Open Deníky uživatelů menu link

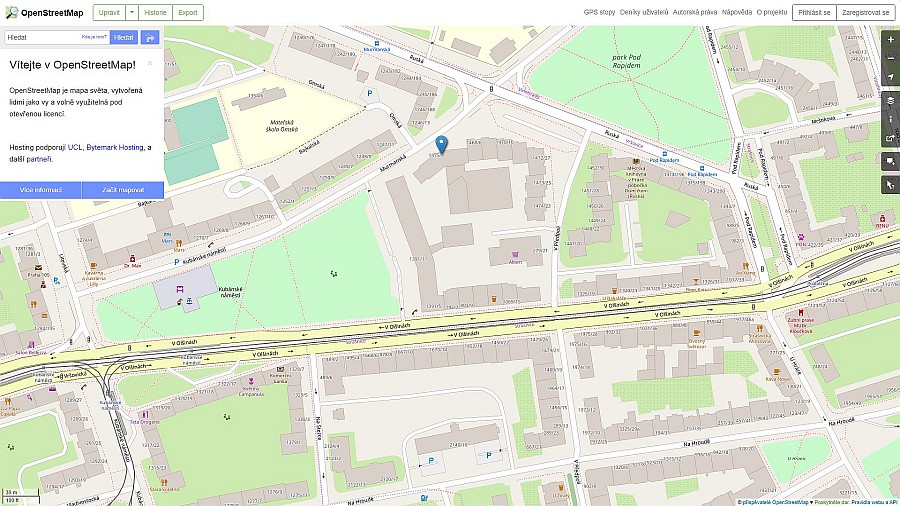pos(644,12)
